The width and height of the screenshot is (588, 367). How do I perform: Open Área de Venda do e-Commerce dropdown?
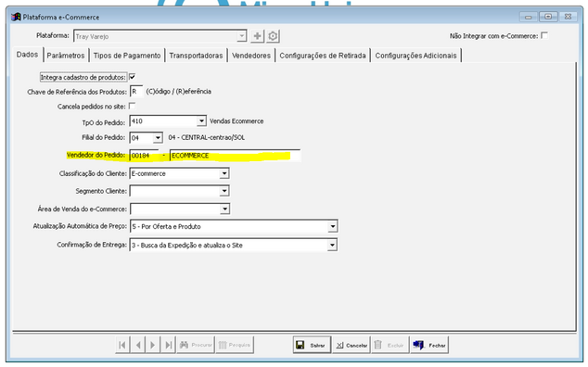tap(224, 209)
